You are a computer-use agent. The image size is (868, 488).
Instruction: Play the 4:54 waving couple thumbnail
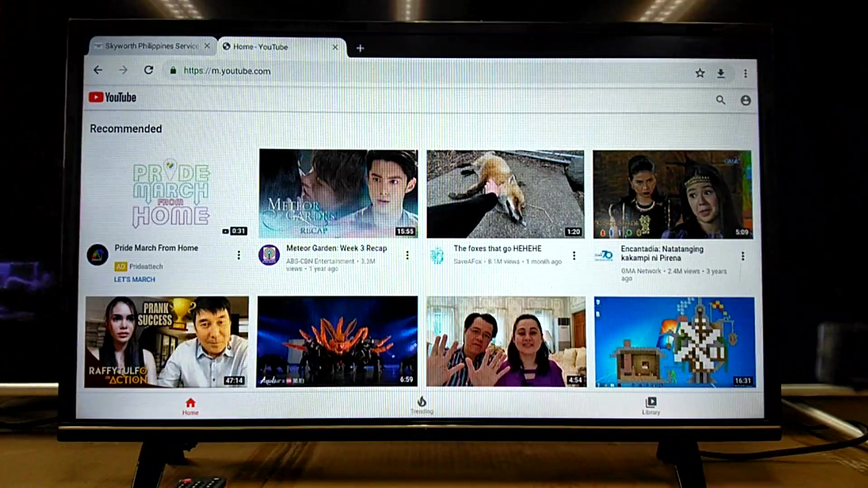506,342
